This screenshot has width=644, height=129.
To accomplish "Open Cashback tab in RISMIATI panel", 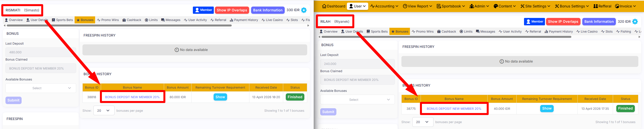I will [132, 20].
